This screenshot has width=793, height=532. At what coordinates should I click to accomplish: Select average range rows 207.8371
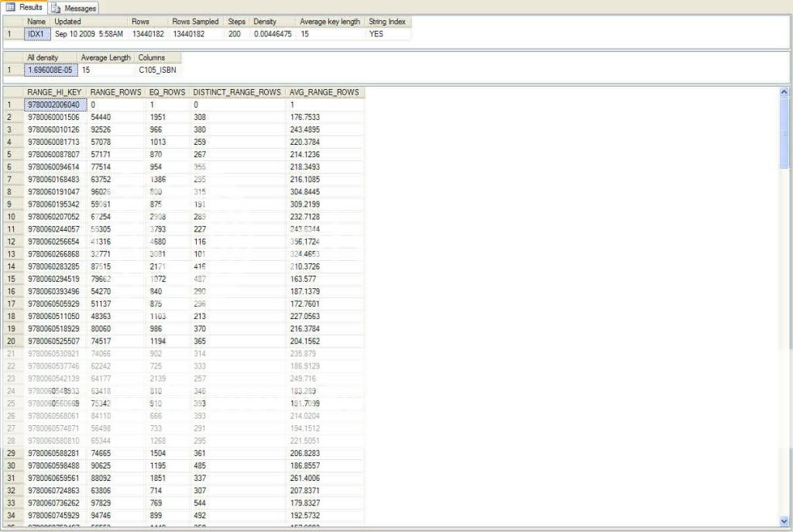[324, 490]
